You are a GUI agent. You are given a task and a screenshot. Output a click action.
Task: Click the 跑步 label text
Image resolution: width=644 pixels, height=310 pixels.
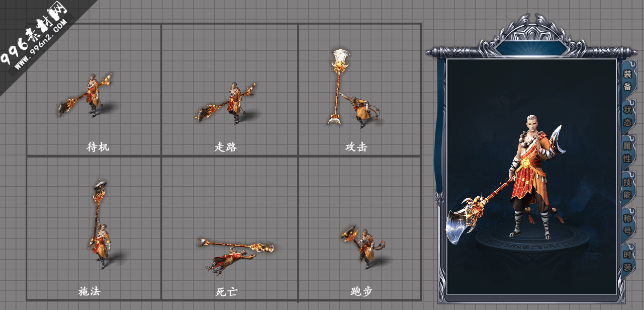point(361,291)
